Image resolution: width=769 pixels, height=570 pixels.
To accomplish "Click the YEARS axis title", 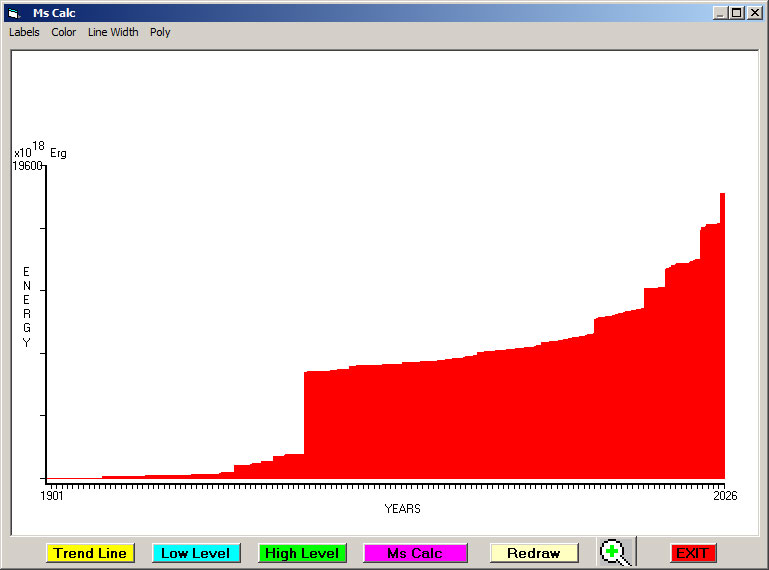I will [402, 508].
